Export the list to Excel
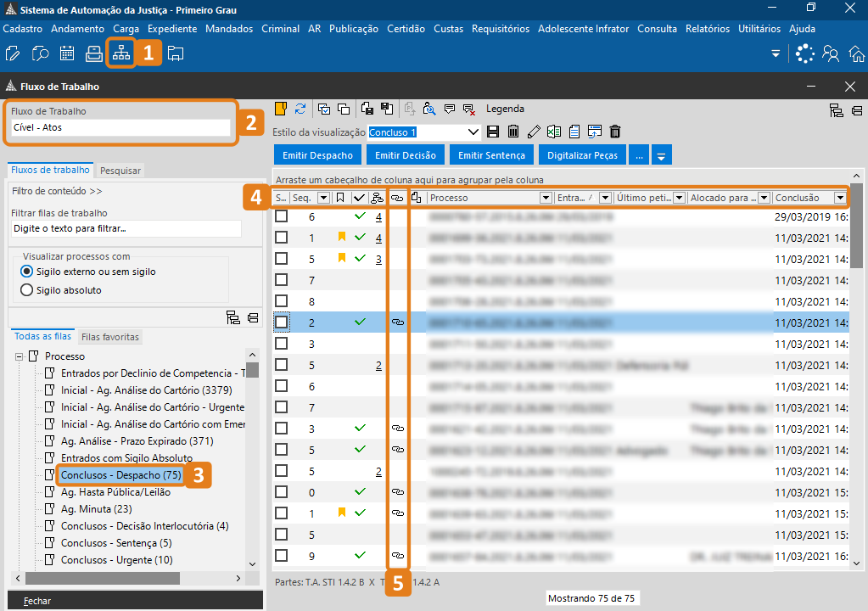868x611 pixels. 553,132
